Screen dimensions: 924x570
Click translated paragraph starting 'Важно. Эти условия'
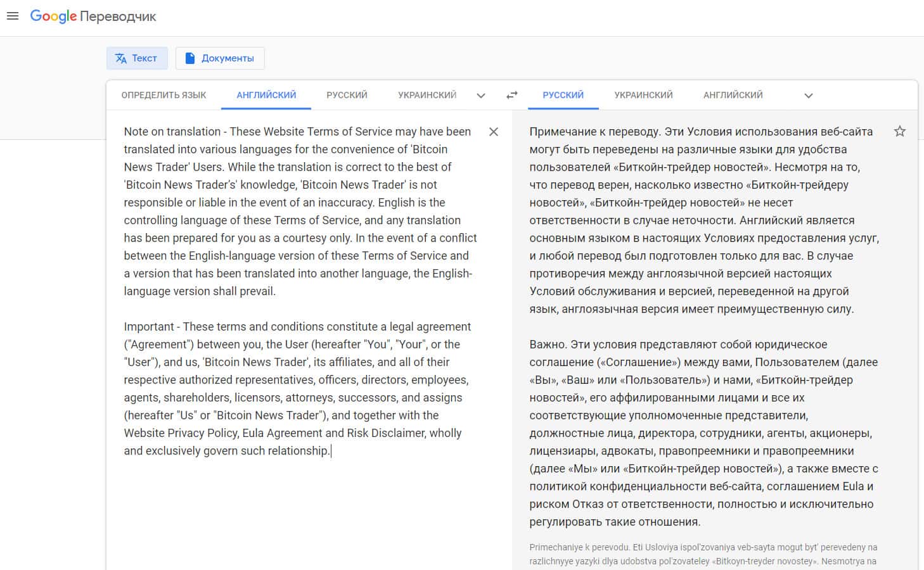click(x=704, y=433)
